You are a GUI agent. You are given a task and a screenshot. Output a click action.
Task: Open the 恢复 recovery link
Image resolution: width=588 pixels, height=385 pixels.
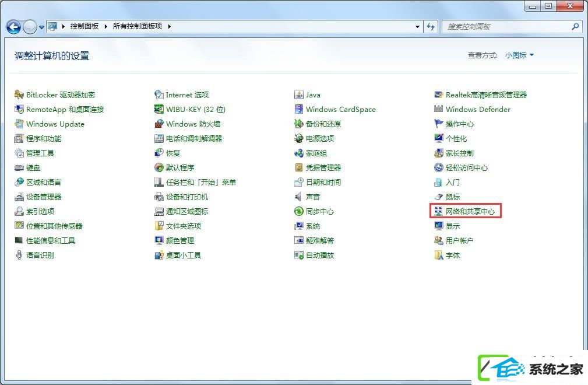point(173,153)
